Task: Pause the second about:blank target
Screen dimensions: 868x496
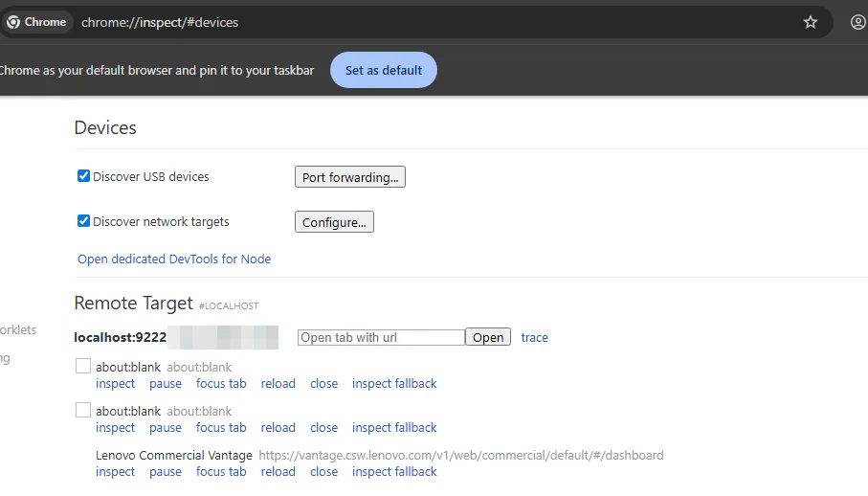Action: (x=166, y=427)
